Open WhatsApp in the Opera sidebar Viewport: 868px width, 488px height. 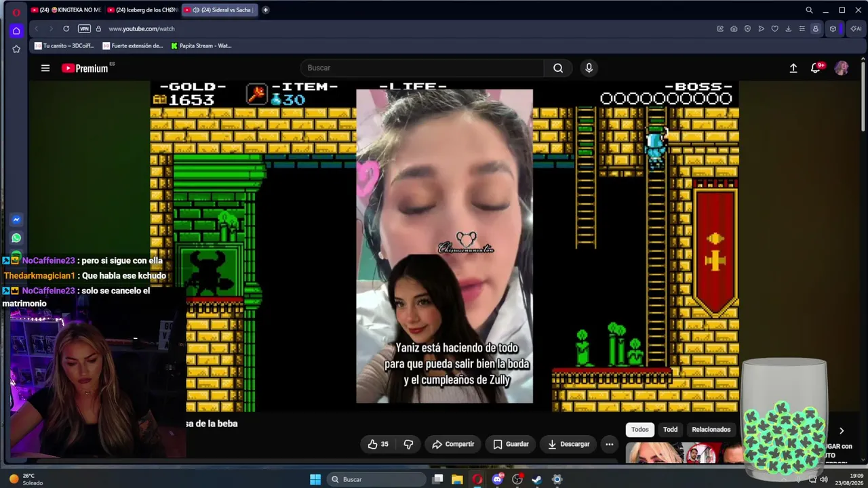pos(16,238)
